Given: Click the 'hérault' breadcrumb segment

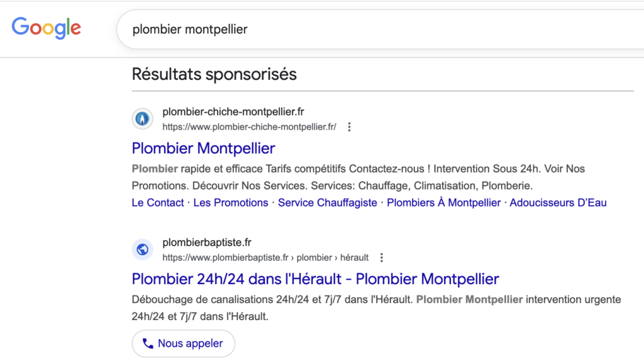Looking at the screenshot, I should [354, 257].
